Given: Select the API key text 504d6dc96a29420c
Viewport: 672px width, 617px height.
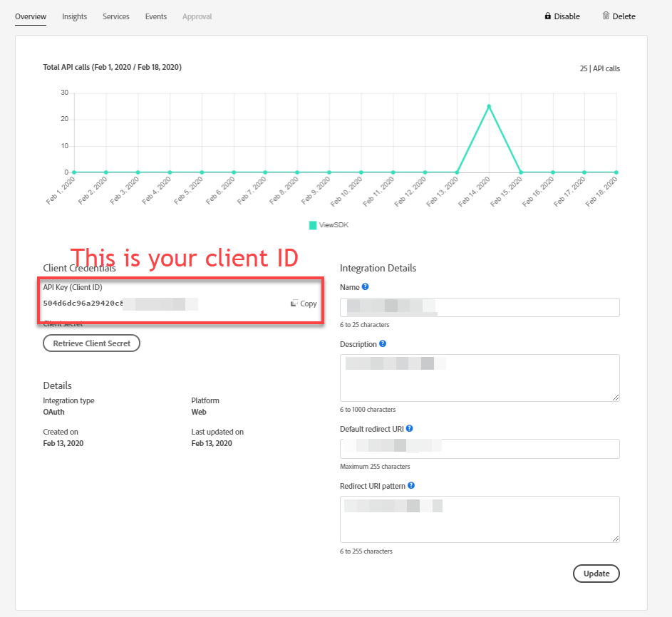Looking at the screenshot, I should [83, 303].
